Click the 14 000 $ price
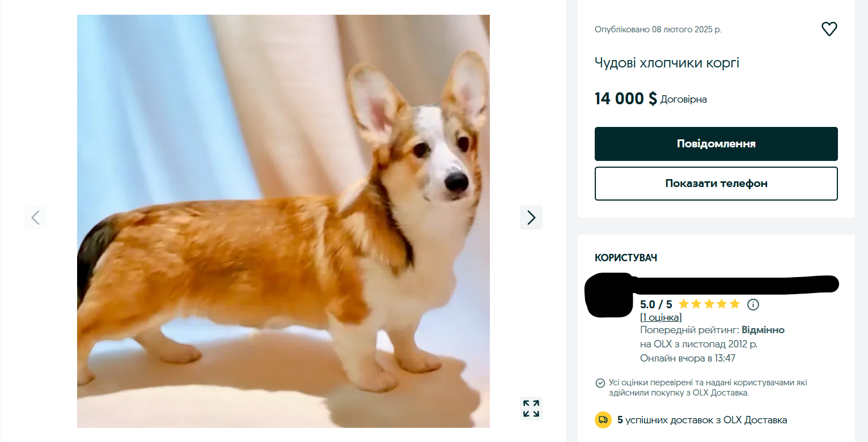The width and height of the screenshot is (868, 442). coord(626,99)
